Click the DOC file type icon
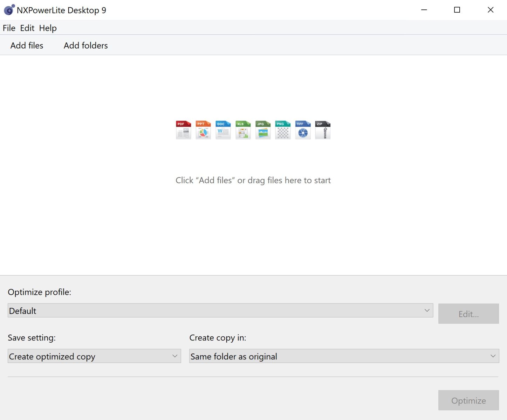Viewport: 507px width, 420px height. 223,130
